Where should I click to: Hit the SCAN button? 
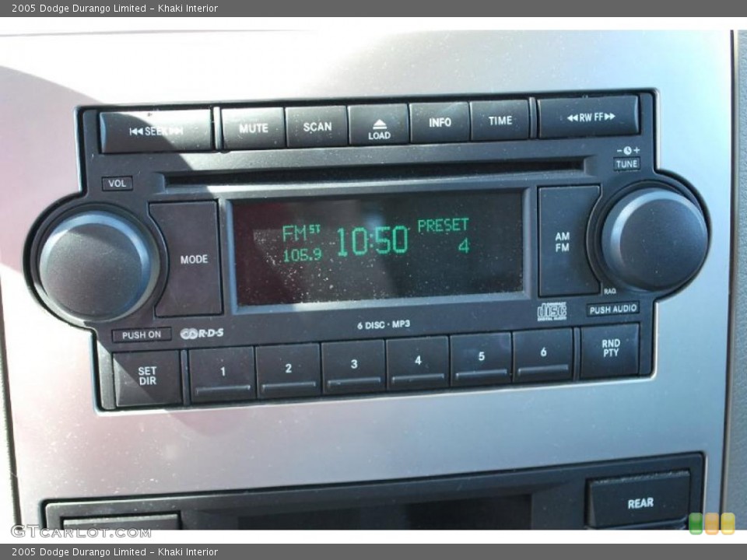317,126
